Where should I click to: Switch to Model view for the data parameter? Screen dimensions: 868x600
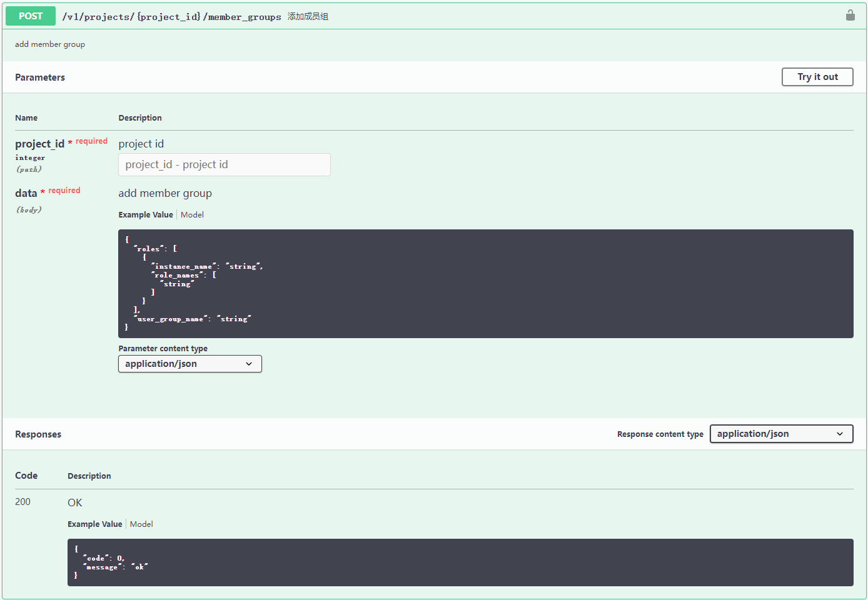coord(192,214)
